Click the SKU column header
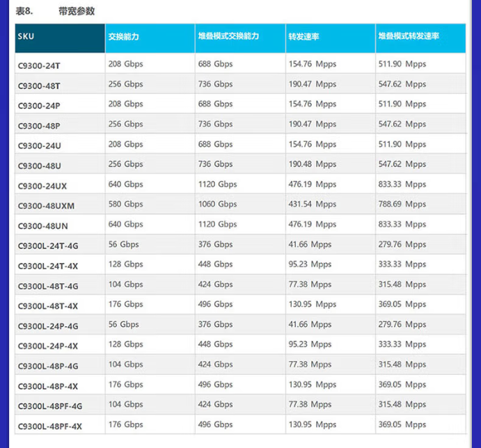This screenshot has width=481, height=448. coord(25,37)
